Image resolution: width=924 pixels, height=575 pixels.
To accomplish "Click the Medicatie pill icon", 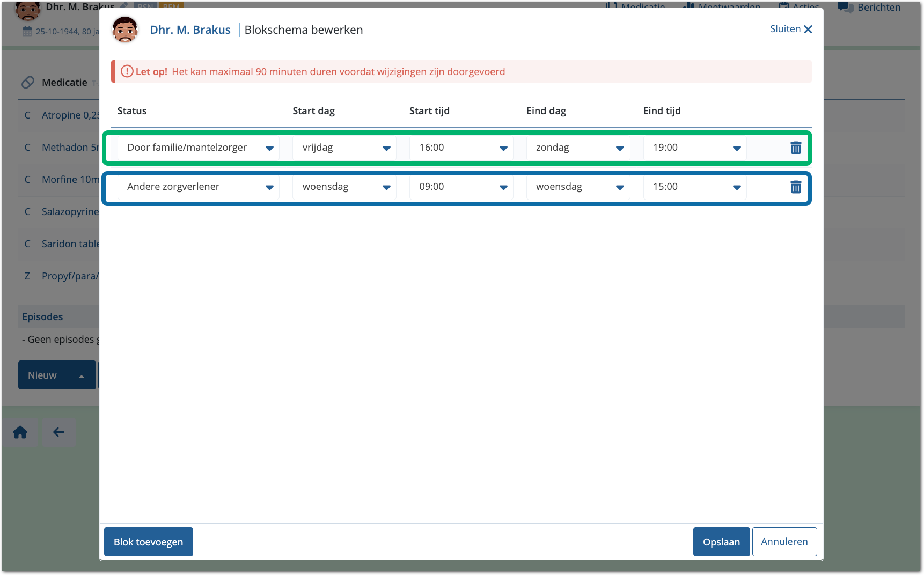I will pyautogui.click(x=28, y=83).
